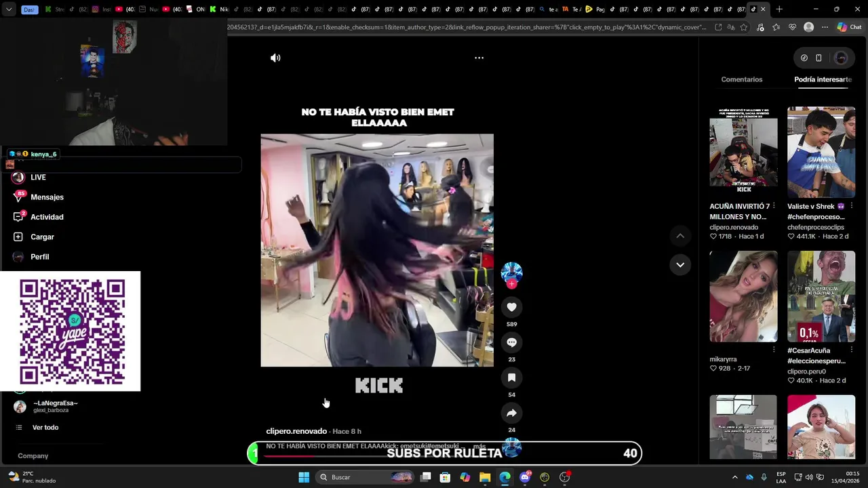This screenshot has height=488, width=868.
Task: Open the tab actions dropdown at top left
Action: click(9, 9)
